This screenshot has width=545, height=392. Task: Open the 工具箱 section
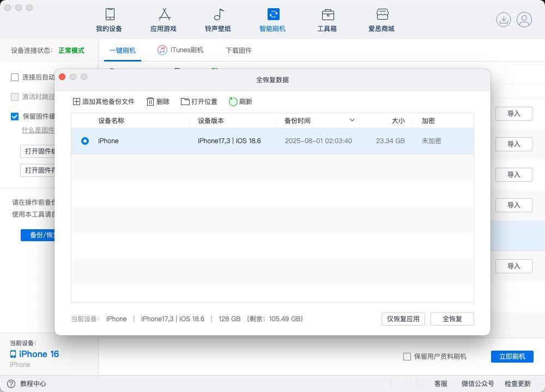(327, 20)
